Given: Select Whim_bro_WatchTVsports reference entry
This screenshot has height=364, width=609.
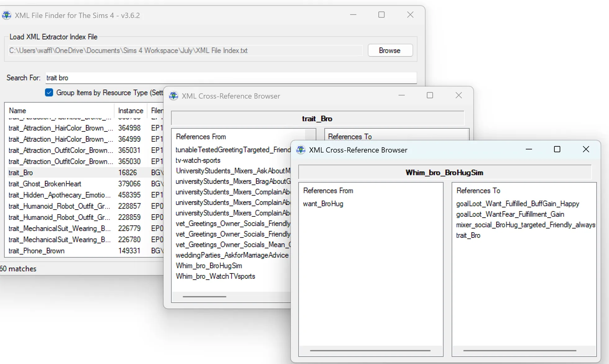Looking at the screenshot, I should (x=215, y=276).
